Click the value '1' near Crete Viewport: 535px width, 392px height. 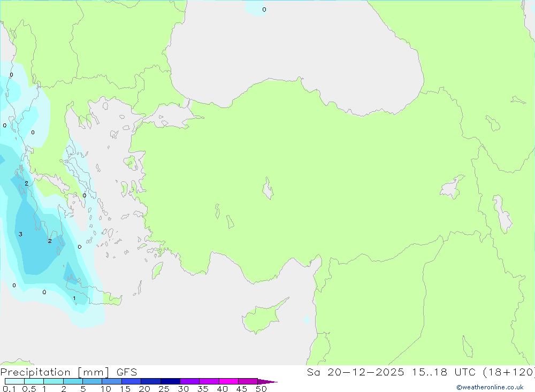click(x=74, y=298)
